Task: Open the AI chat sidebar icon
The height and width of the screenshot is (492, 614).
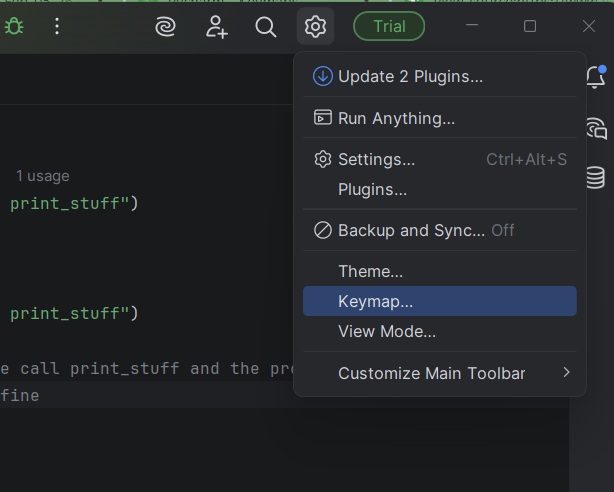Action: (596, 127)
